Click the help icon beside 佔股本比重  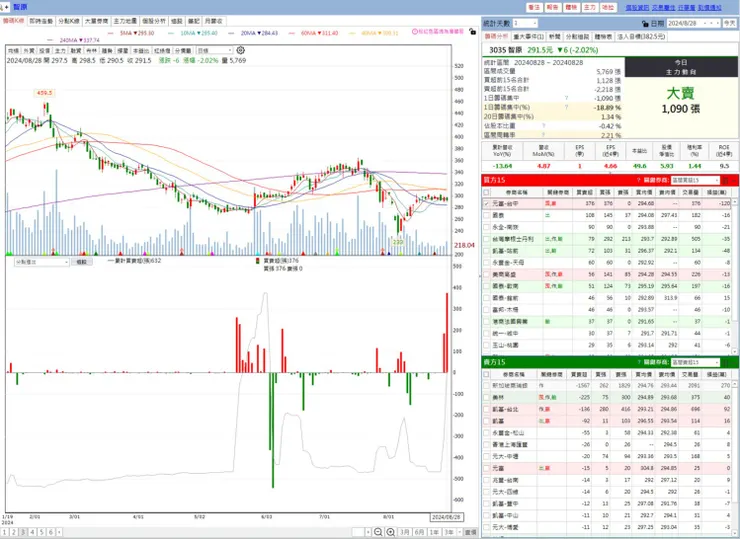pos(544,126)
